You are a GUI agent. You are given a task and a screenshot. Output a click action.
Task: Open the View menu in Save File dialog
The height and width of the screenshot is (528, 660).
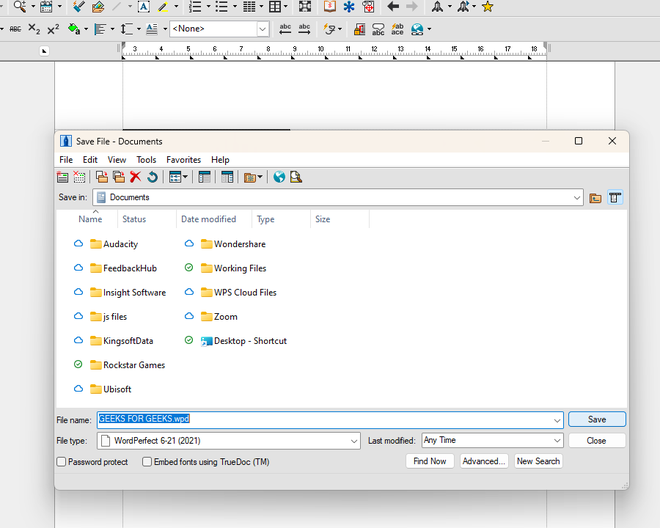tap(117, 160)
